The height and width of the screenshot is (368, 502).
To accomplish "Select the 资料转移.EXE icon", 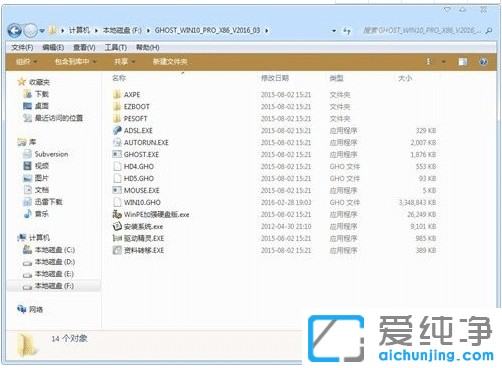I will pyautogui.click(x=117, y=250).
